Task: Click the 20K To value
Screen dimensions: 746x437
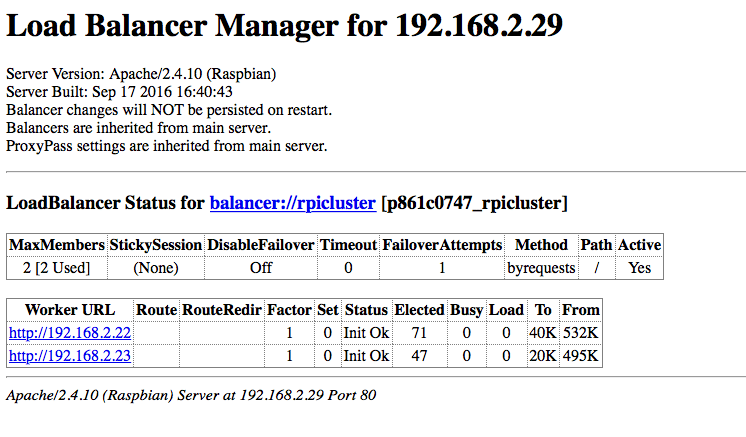Action: pos(543,355)
